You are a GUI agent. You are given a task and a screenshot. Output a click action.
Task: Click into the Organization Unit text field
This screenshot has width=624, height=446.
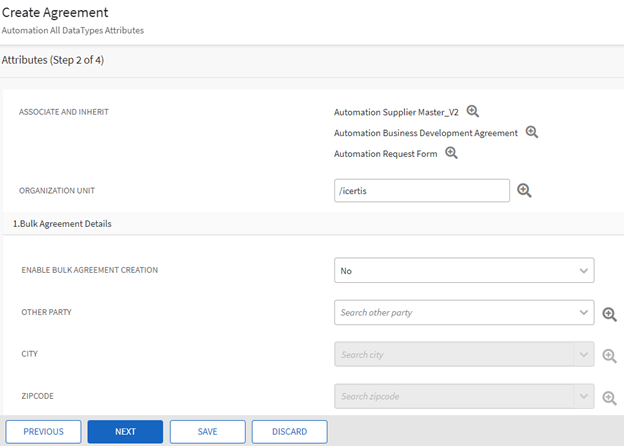pyautogui.click(x=421, y=191)
